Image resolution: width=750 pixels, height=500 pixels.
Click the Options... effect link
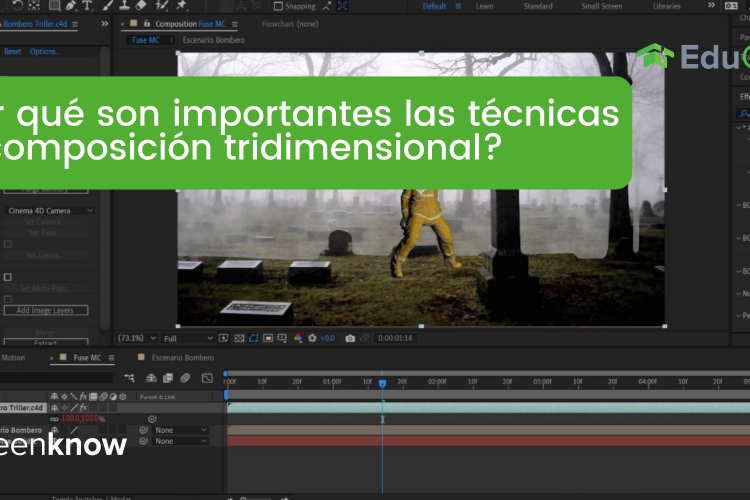coord(44,52)
